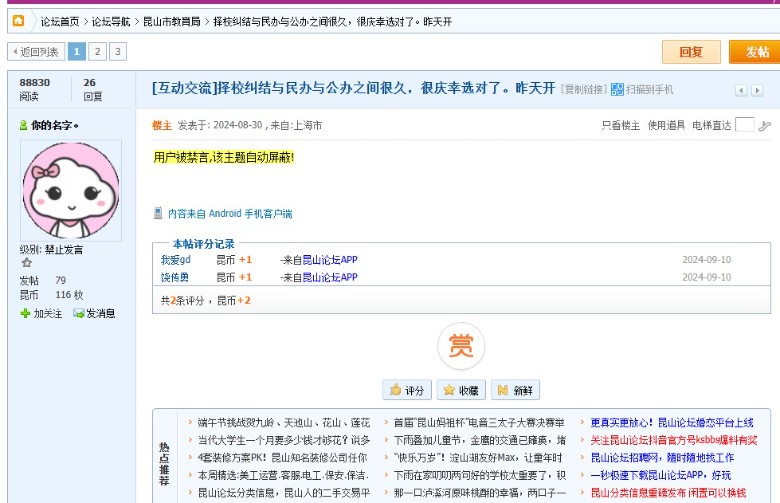The width and height of the screenshot is (780, 503).
Task: Click 加关注 to follow the user
Action: click(41, 313)
